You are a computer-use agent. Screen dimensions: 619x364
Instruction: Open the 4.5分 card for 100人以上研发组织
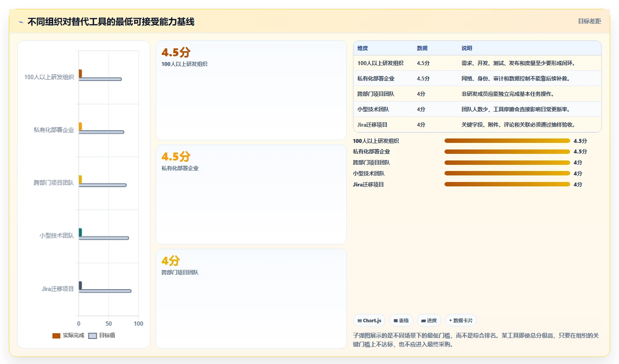pos(251,91)
